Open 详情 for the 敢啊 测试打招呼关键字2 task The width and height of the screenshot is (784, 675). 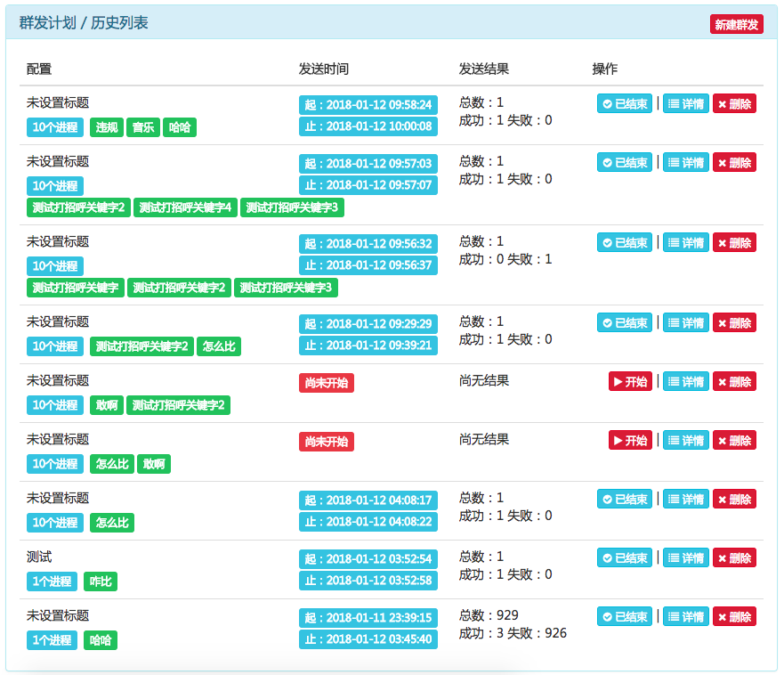coord(685,381)
